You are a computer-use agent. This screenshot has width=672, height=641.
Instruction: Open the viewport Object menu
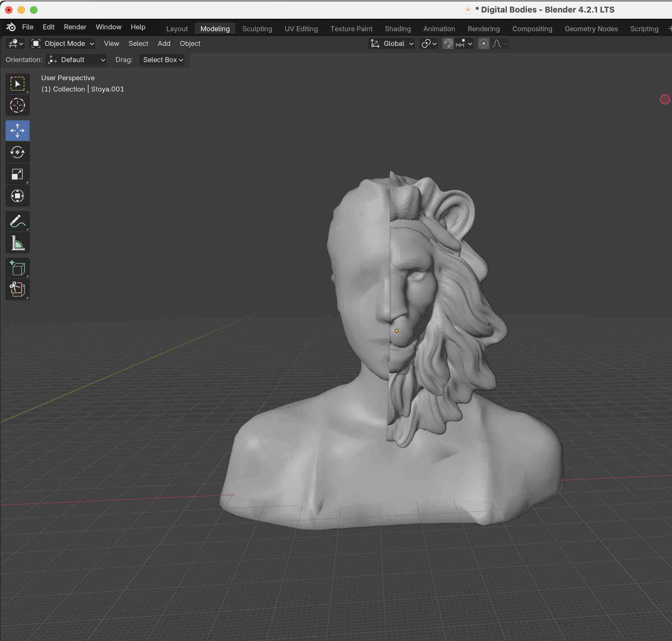pos(190,43)
